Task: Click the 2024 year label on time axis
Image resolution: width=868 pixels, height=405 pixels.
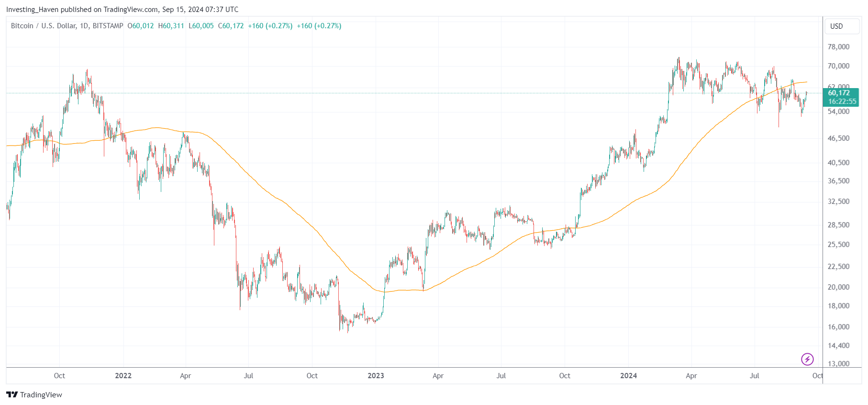Action: click(629, 376)
